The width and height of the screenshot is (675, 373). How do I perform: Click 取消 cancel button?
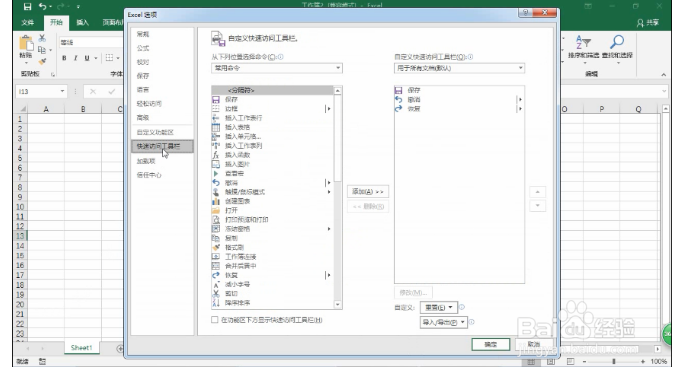tap(534, 344)
